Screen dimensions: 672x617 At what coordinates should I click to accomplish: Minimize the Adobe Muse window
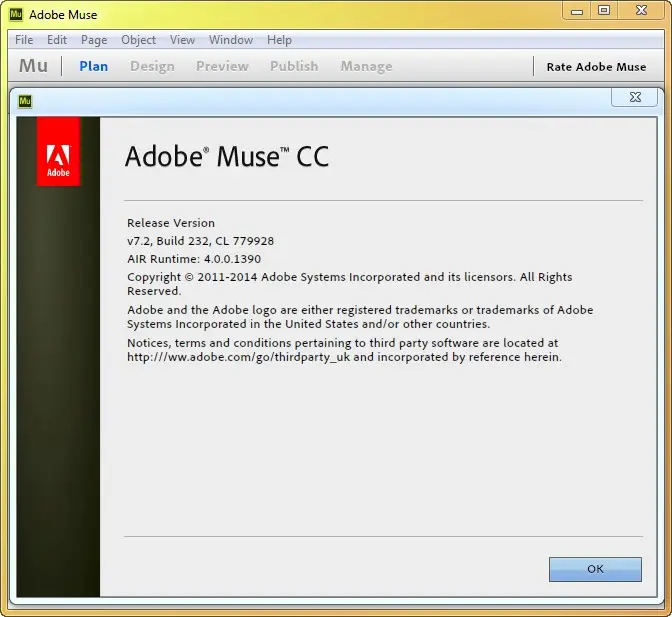577,11
